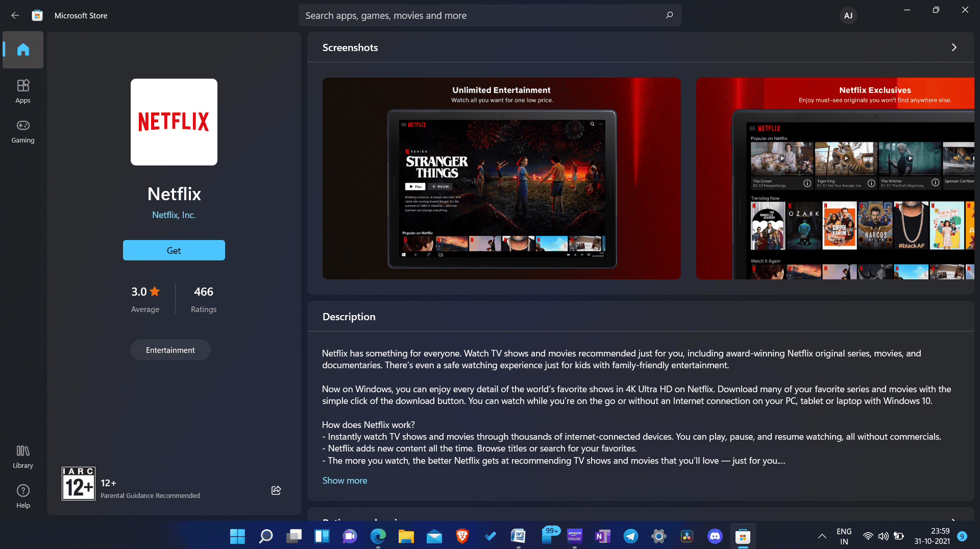The height and width of the screenshot is (549, 980).
Task: Open the AJ account profile icon
Action: coord(848,15)
